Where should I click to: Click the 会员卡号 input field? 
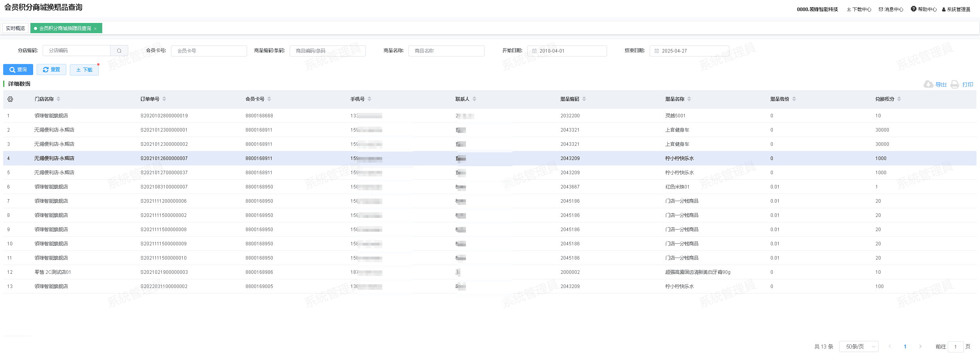(209, 51)
